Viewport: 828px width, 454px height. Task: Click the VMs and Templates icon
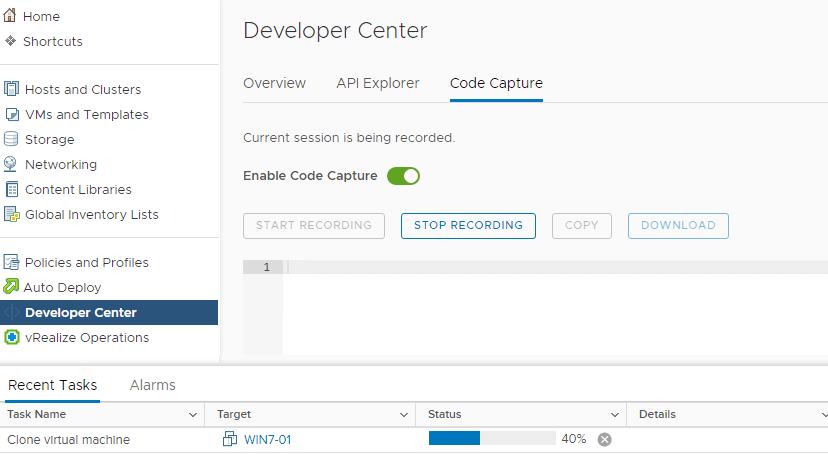click(x=12, y=114)
